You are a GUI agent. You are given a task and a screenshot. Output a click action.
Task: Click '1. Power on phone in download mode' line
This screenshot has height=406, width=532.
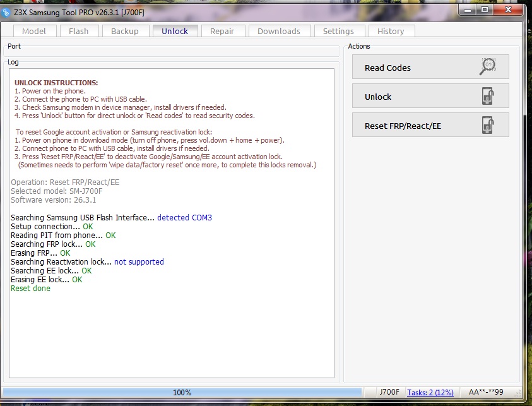coord(150,140)
